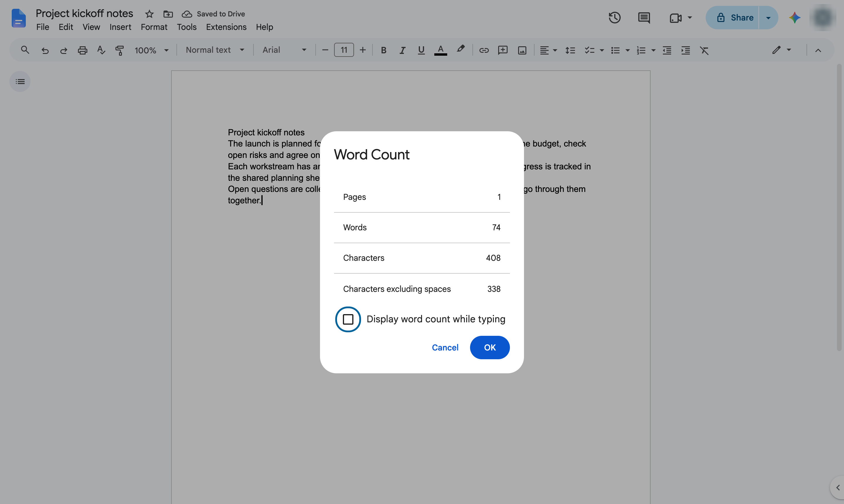844x504 pixels.
Task: Open the Insert menu
Action: tap(120, 27)
